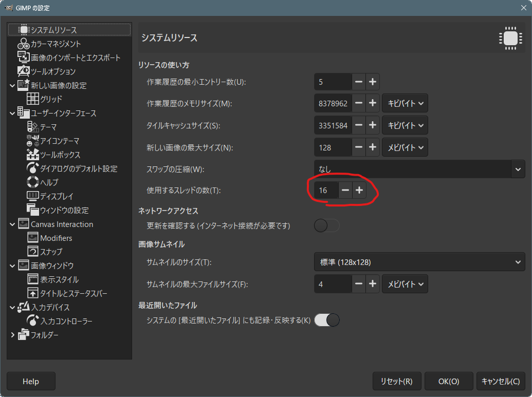The height and width of the screenshot is (397, 532).
Task: Click the Help button
Action: point(31,382)
